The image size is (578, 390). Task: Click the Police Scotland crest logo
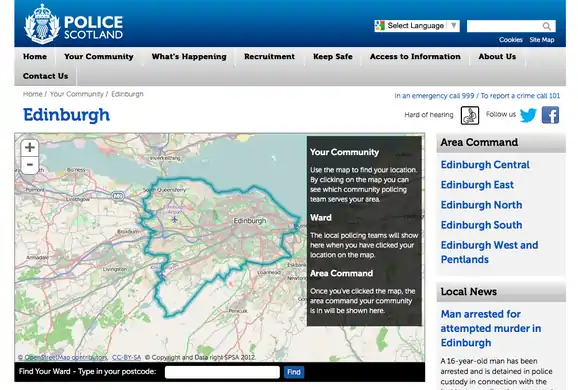coord(42,24)
